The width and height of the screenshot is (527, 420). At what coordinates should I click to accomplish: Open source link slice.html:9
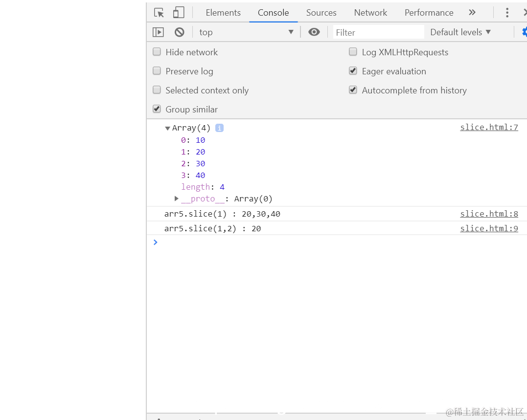point(489,229)
